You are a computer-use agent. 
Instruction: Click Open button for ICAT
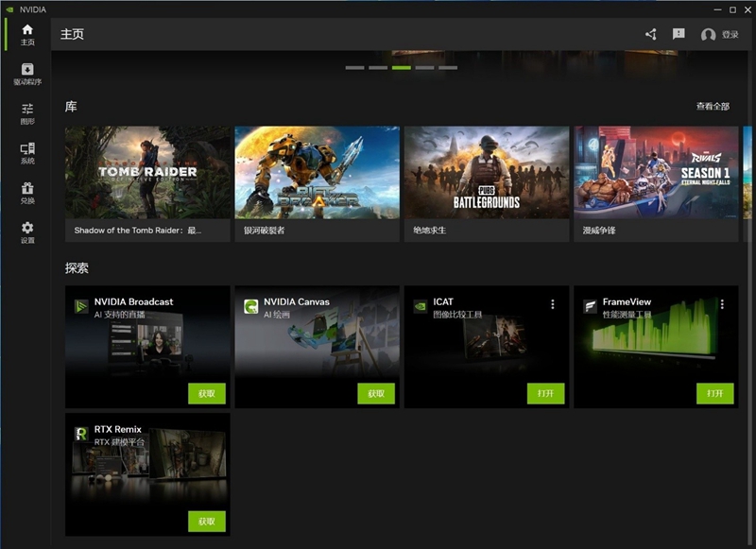[545, 393]
